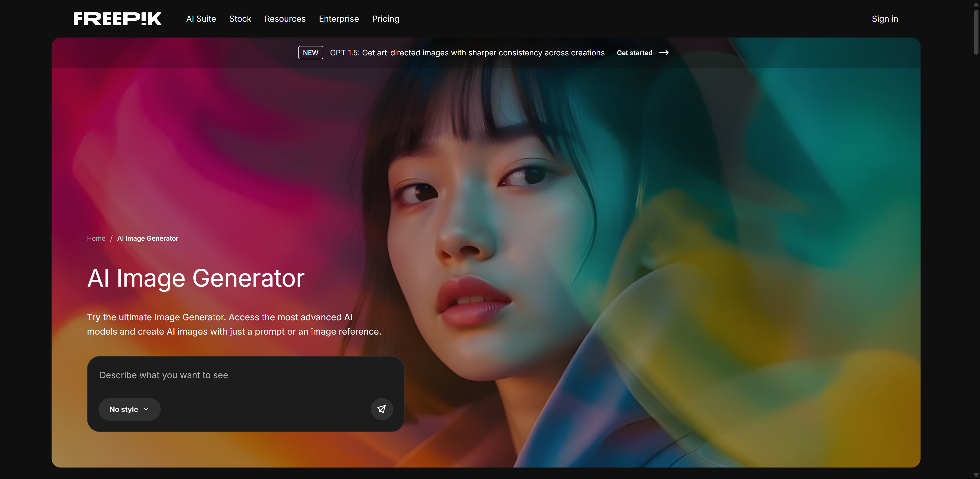
Task: Open the Resources menu
Action: (285, 19)
